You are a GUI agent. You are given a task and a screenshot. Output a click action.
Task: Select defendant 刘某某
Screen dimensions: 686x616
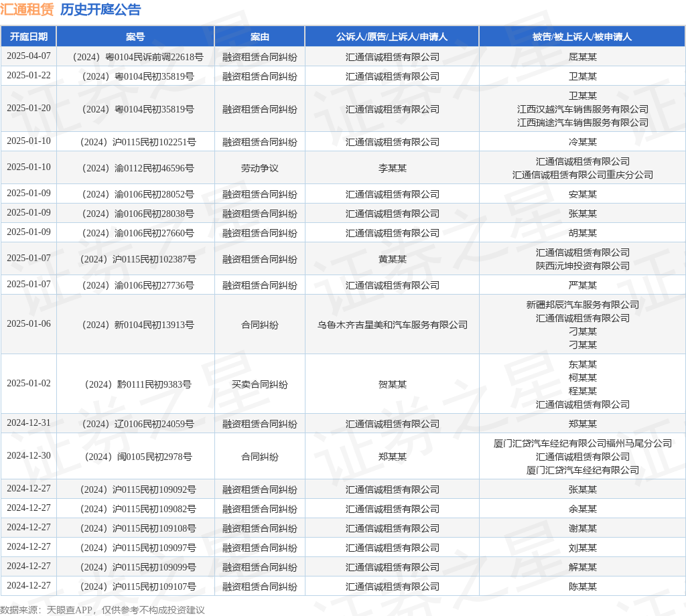pyautogui.click(x=583, y=548)
